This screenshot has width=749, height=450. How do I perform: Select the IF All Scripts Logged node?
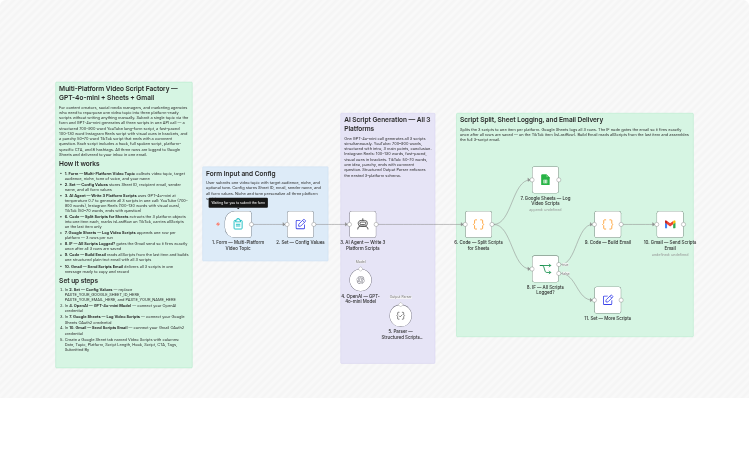[x=545, y=269]
